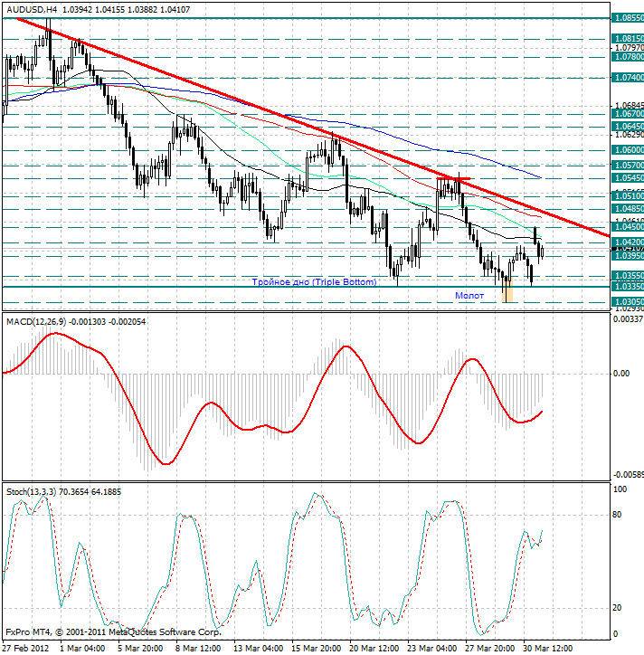Image resolution: width=644 pixels, height=655 pixels.
Task: Click the 100 Stochastic scale value
Action: pyautogui.click(x=620, y=489)
